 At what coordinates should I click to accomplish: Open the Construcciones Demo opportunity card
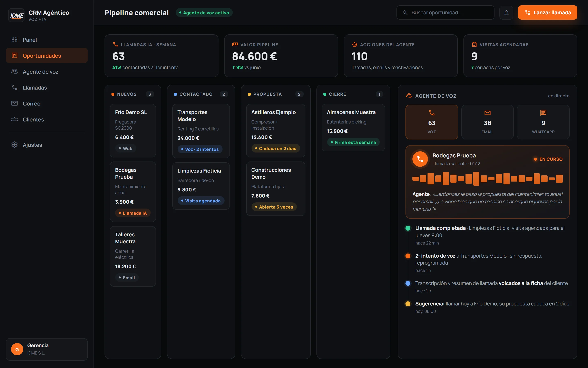[x=276, y=189]
